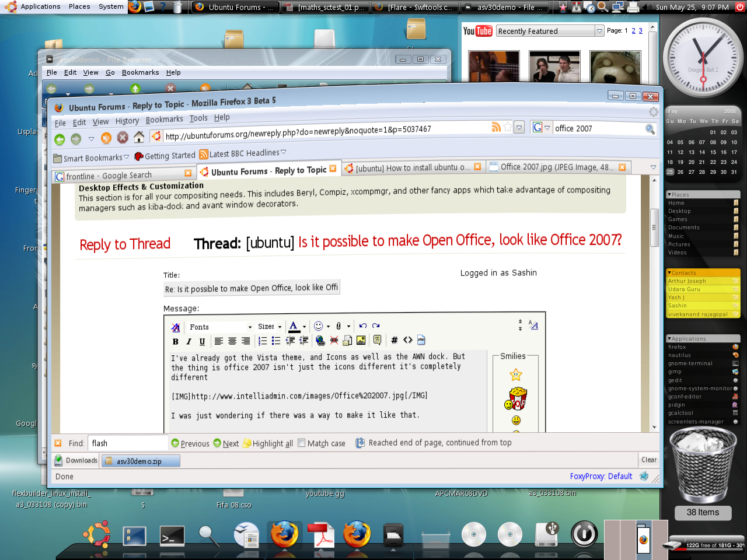Click the FoxyProxy: Default status link
Screen dimensions: 747x560
601,476
